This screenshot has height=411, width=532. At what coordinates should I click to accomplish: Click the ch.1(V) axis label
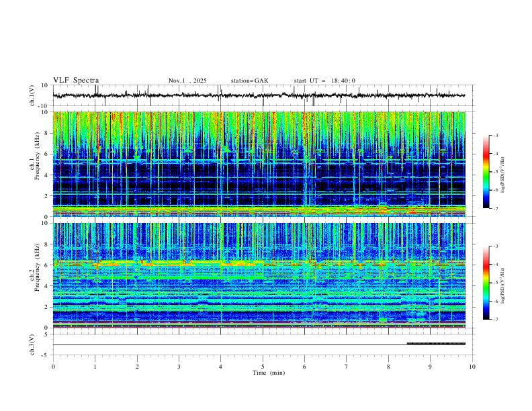tap(32, 95)
